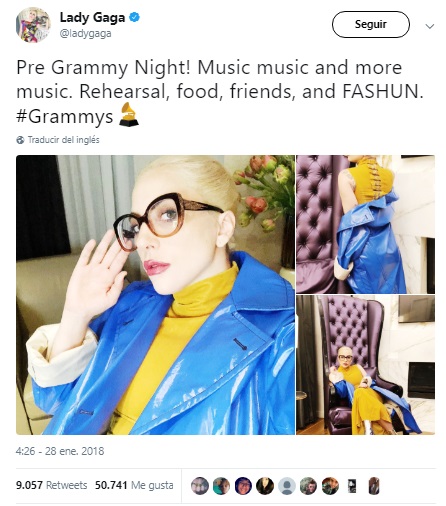The height and width of the screenshot is (506, 446).
Task: Click the #Grammys hashtag
Action: point(65,117)
